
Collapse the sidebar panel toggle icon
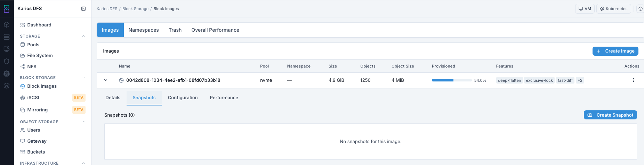(x=83, y=9)
